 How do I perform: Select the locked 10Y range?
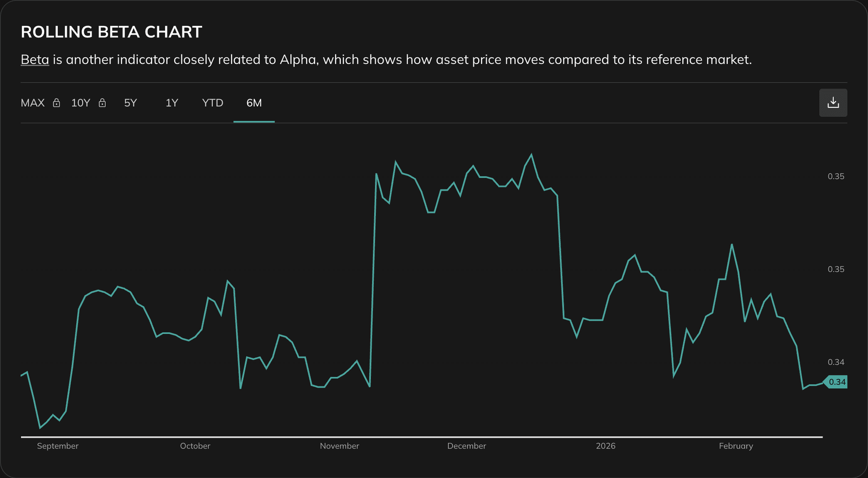coord(81,103)
